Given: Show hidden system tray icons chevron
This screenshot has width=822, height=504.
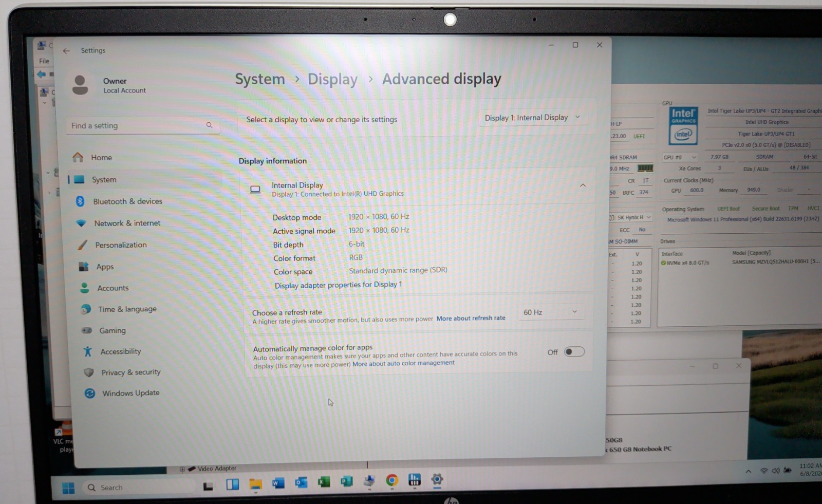Looking at the screenshot, I should tap(749, 471).
